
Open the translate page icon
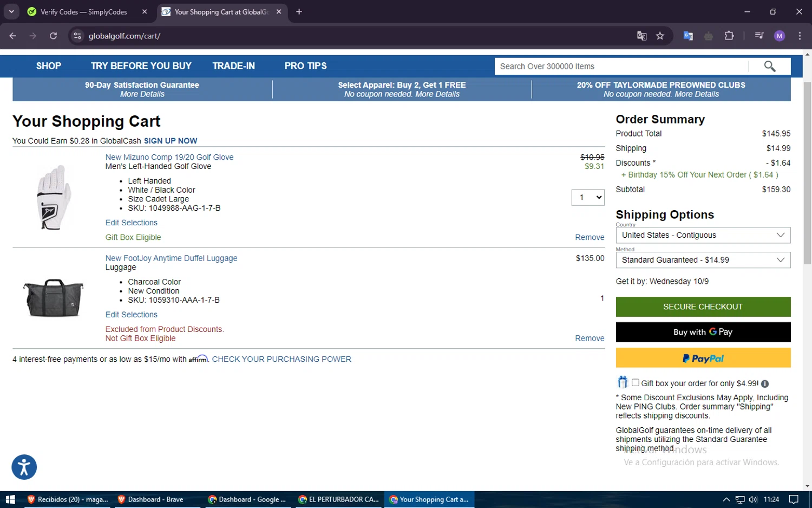(641, 36)
